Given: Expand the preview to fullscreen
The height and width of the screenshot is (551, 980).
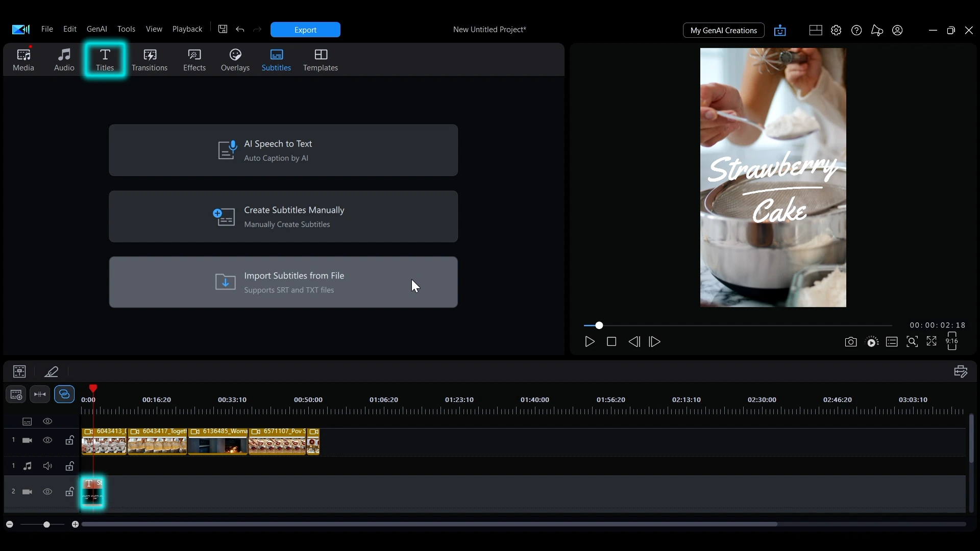Looking at the screenshot, I should pyautogui.click(x=932, y=341).
